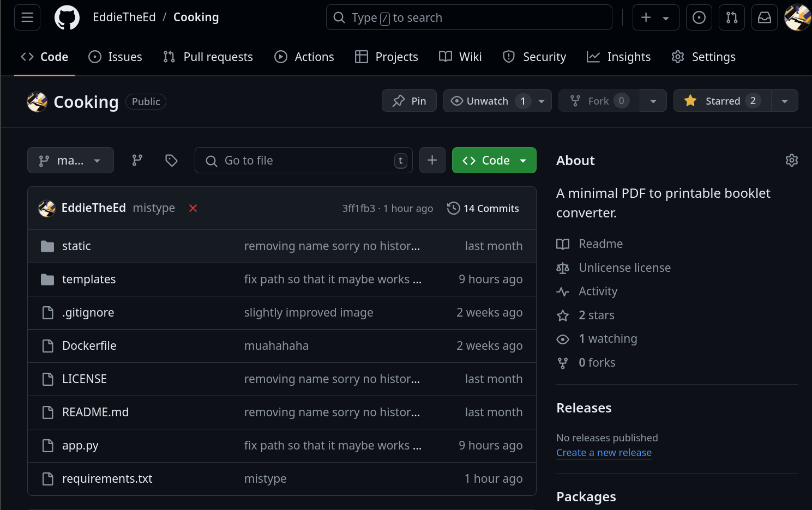View branches via the branch icon
The width and height of the screenshot is (812, 510).
coord(137,160)
